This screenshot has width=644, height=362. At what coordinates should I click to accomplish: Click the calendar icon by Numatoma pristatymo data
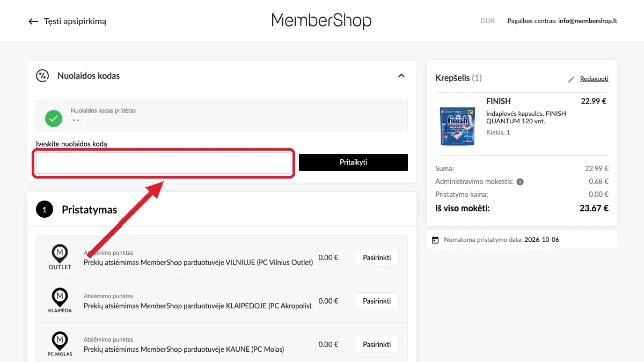(435, 240)
